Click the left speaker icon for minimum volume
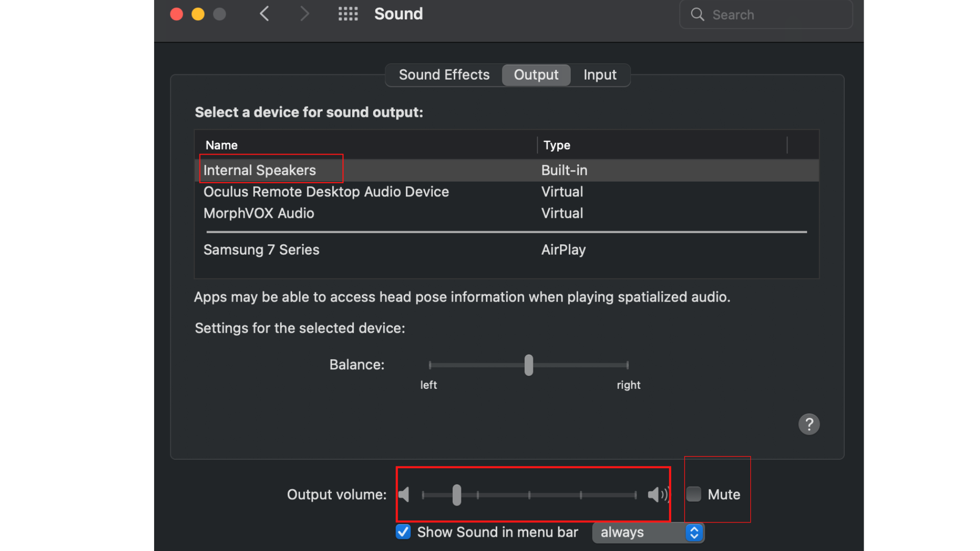This screenshot has width=980, height=551. coord(404,494)
